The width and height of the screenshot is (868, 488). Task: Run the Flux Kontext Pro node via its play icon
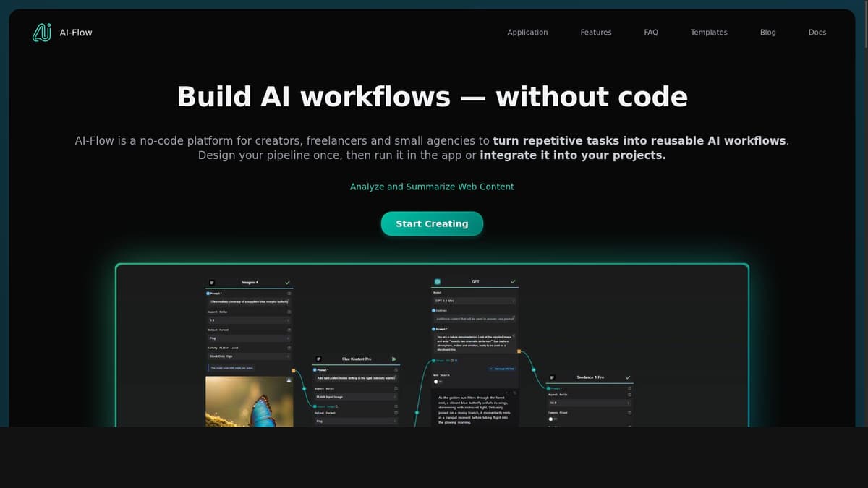point(395,358)
